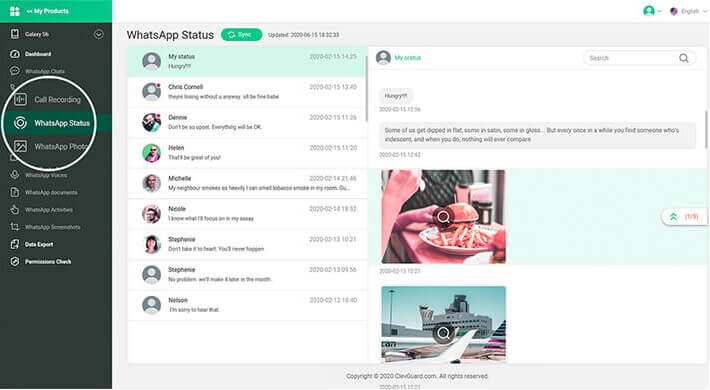Viewport: 710px width, 390px height.
Task: Click the green Sync button
Action: coord(241,35)
